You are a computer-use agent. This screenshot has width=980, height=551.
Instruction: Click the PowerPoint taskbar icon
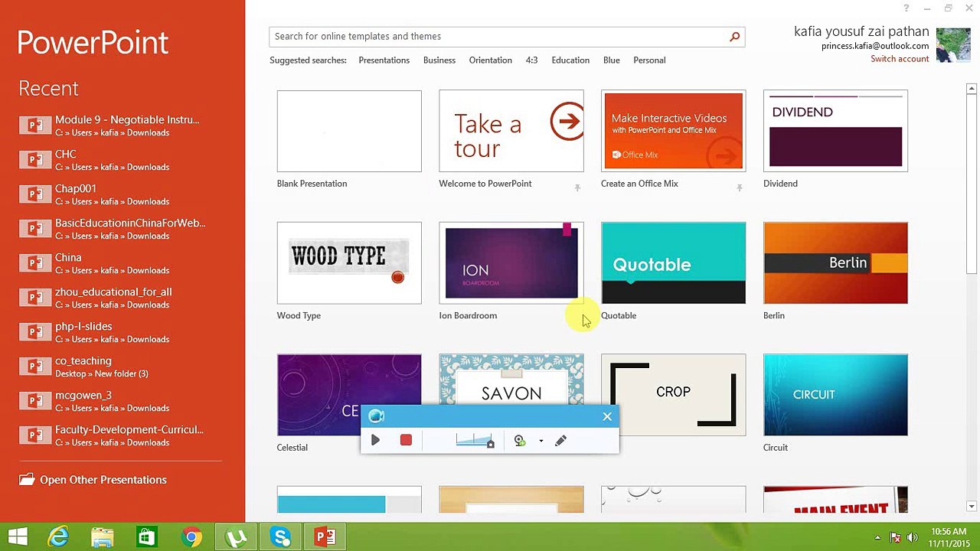pyautogui.click(x=325, y=537)
